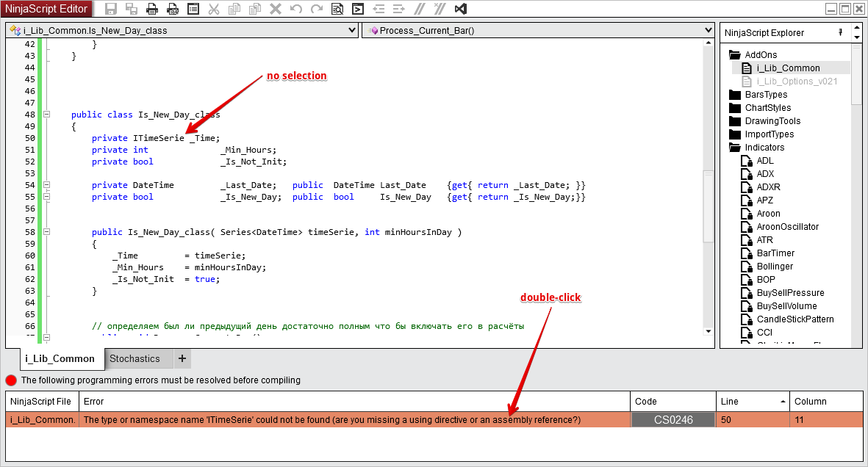The image size is (868, 467).
Task: Open the AroonOscillator indicator
Action: pos(788,227)
